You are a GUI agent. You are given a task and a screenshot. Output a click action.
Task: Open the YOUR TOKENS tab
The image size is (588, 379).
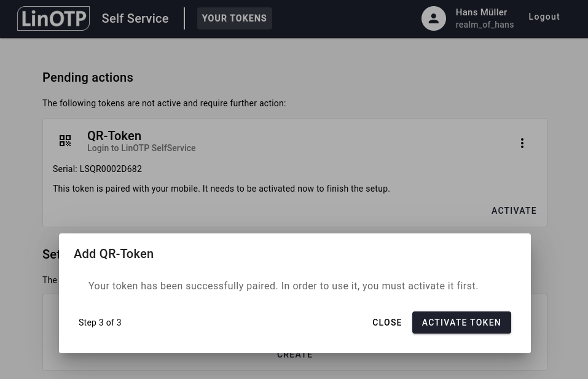(x=234, y=18)
